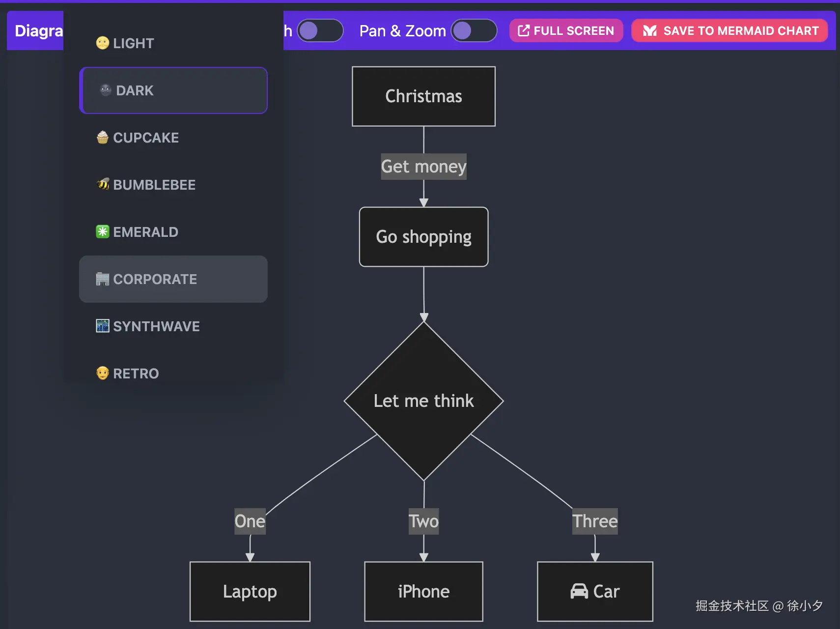840x629 pixels.
Task: Click the Get money edge label
Action: click(x=423, y=167)
